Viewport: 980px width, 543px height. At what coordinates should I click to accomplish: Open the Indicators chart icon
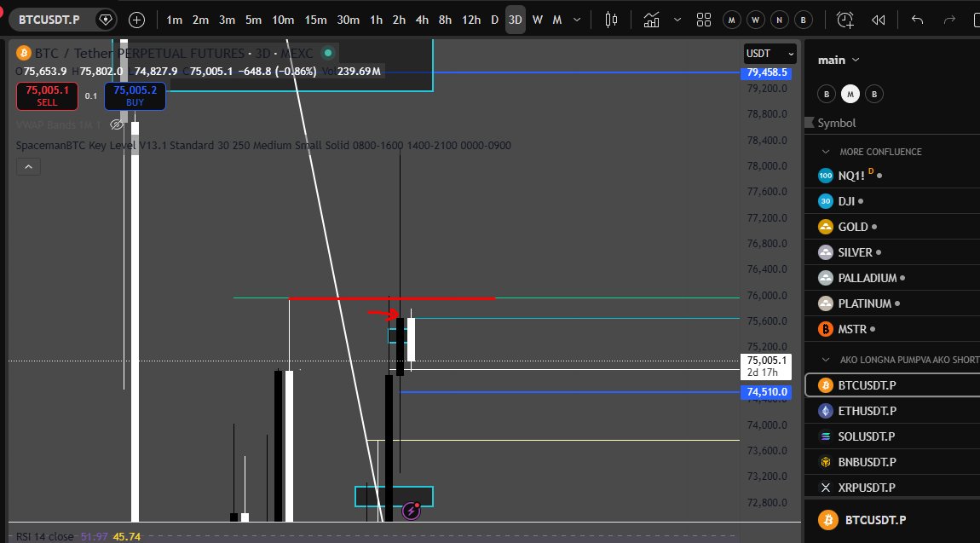651,20
